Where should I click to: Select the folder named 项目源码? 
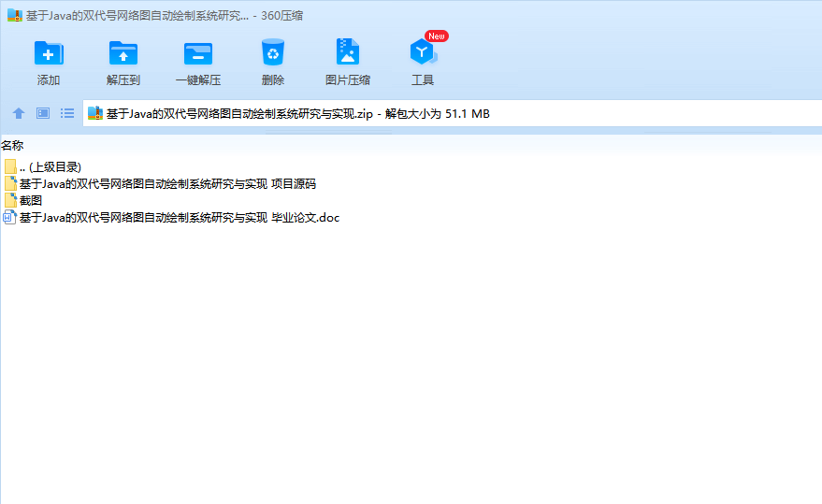click(x=167, y=183)
